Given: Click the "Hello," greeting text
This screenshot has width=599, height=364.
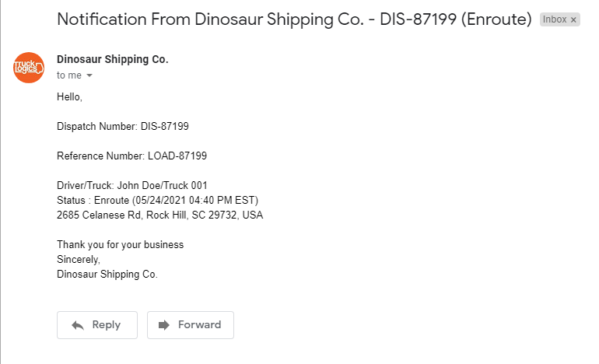Looking at the screenshot, I should 69,97.
